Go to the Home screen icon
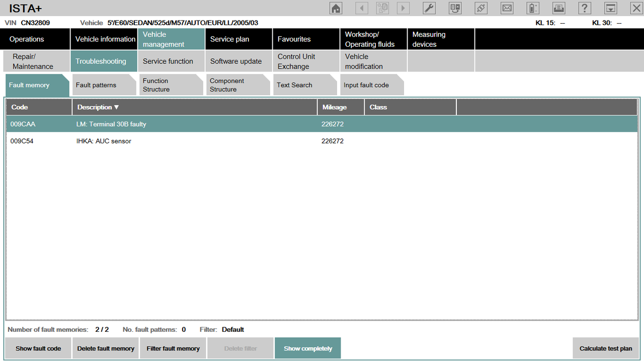Screen dimensions: 644x362 click(x=336, y=8)
